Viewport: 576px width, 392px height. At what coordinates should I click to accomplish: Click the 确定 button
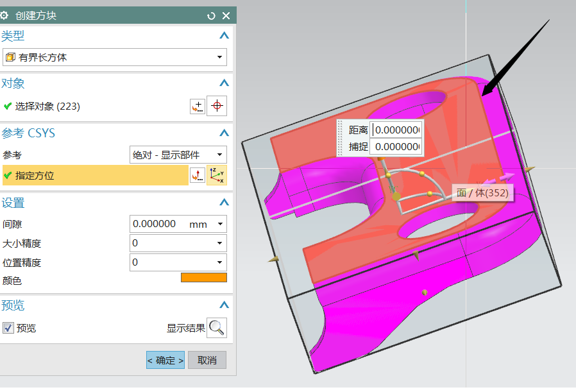(165, 360)
